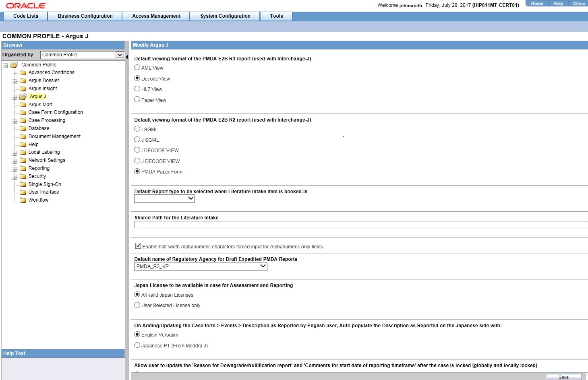Select Paper View radio button
The image size is (588, 380).
pyautogui.click(x=137, y=99)
